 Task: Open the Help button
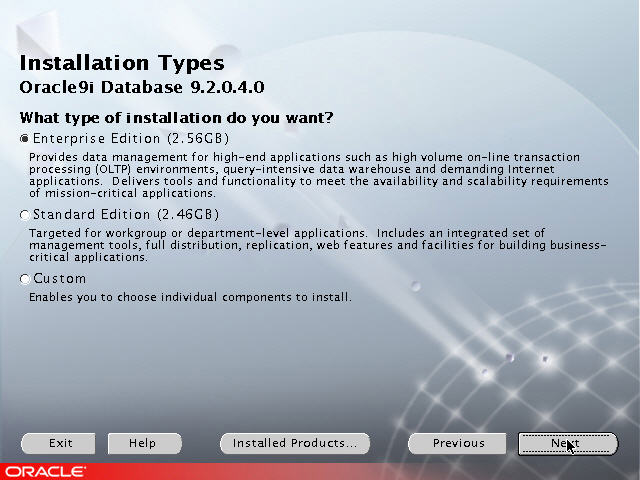click(x=144, y=443)
